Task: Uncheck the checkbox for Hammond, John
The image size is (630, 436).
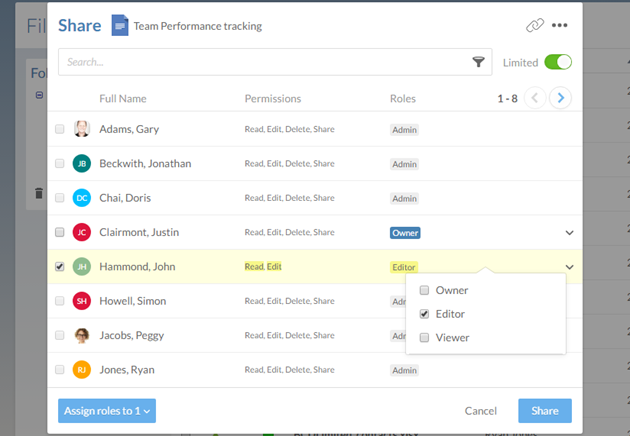Action: coord(60,267)
